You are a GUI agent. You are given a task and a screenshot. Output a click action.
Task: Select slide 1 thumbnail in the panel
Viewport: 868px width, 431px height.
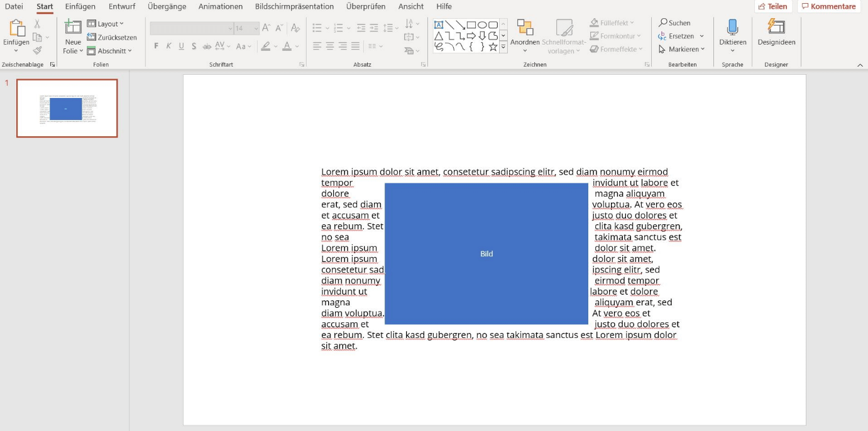point(67,108)
